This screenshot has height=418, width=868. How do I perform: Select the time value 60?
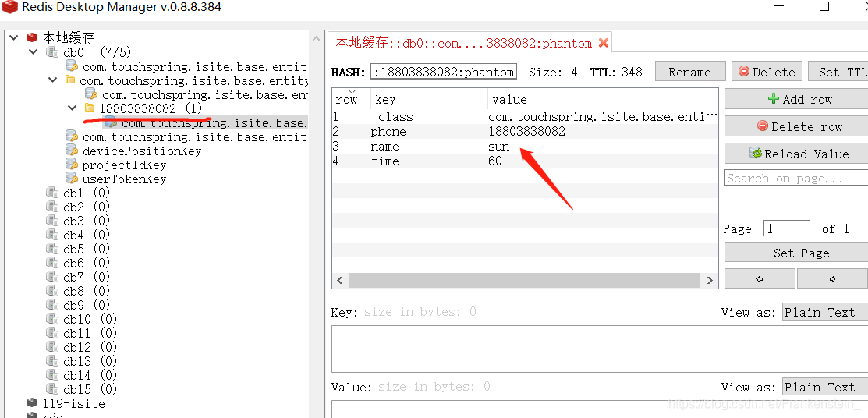pyautogui.click(x=495, y=161)
